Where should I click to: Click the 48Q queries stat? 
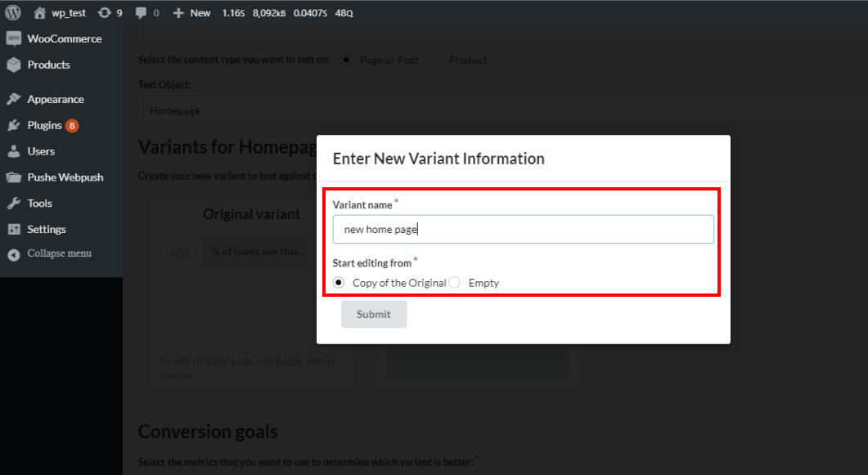tap(344, 13)
